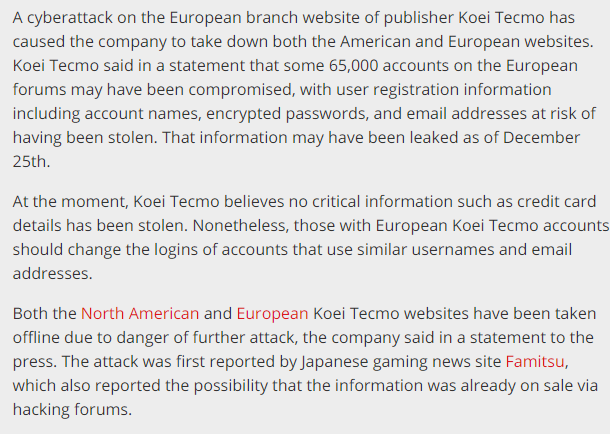Click the words 'At the moment' opening phrase
Image resolution: width=610 pixels, height=434 pixels.
click(70, 201)
